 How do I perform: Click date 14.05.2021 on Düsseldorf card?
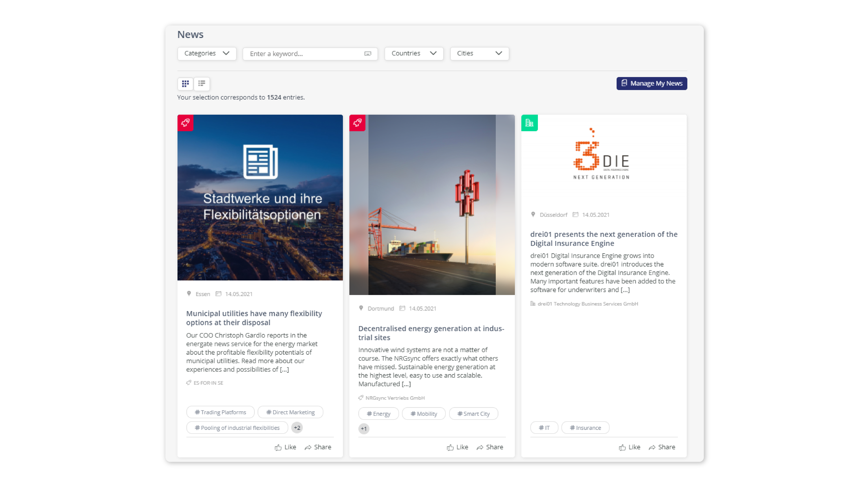596,215
